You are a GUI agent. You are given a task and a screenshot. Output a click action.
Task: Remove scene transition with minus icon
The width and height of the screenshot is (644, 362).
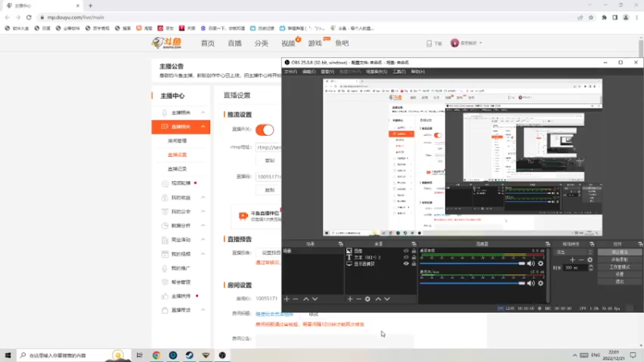click(580, 260)
